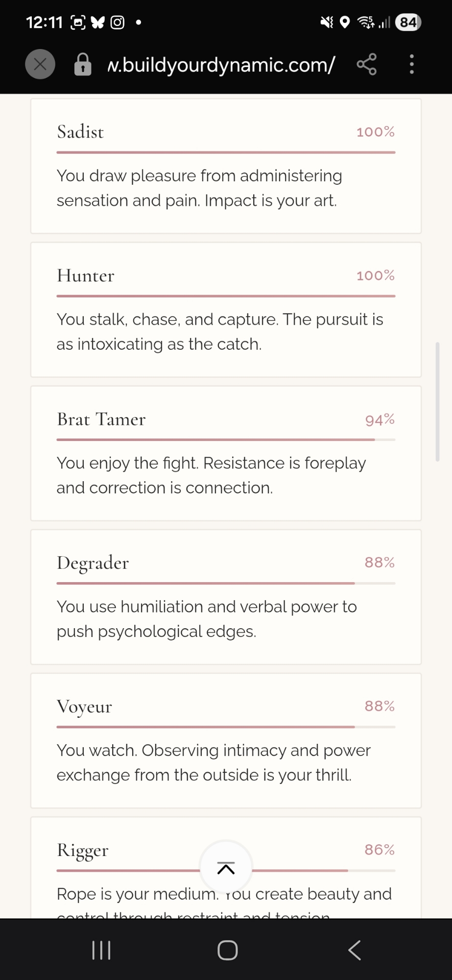Viewport: 452px width, 980px height.
Task: Tap the lock icon for site security
Action: [x=82, y=64]
